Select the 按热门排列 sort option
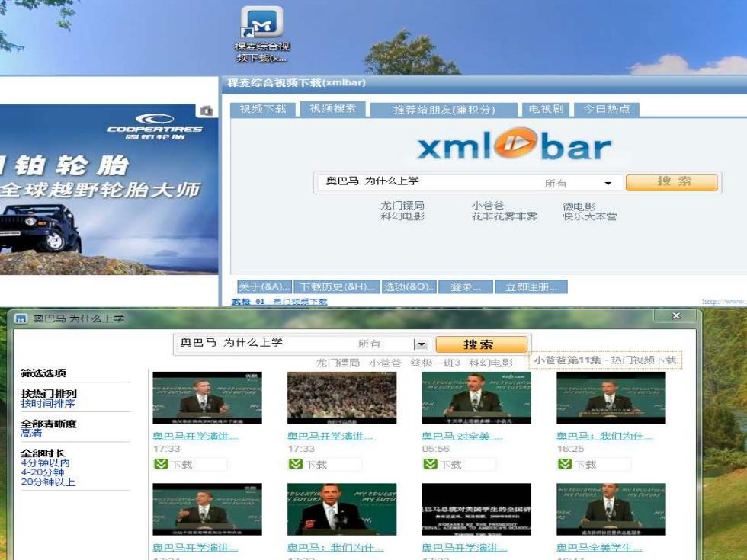The width and height of the screenshot is (747, 560). 48,394
